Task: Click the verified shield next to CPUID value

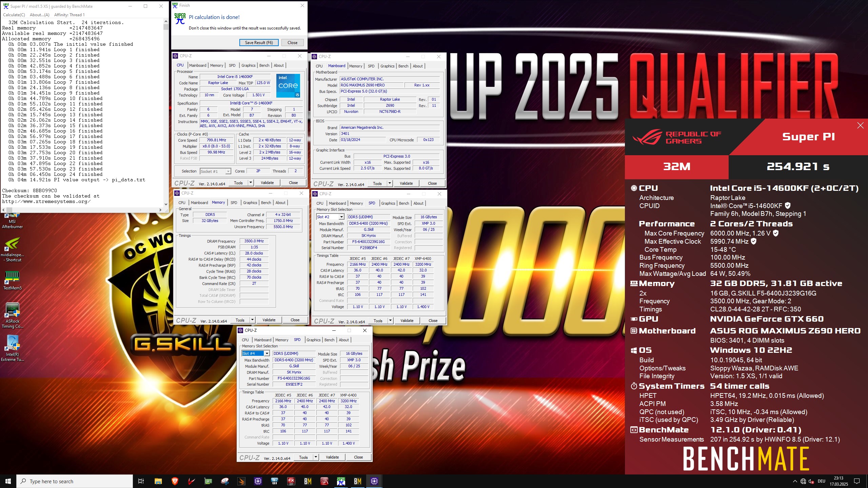Action: coord(788,205)
